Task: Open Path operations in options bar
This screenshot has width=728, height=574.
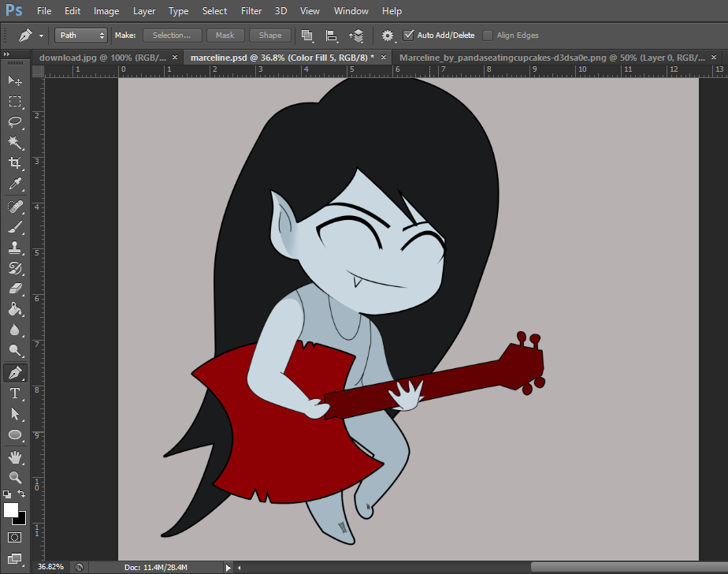Action: (x=307, y=35)
